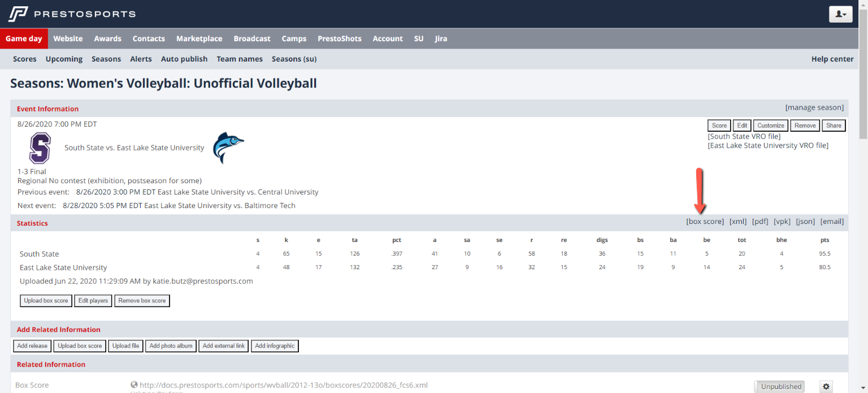Click the Add photo album button
868x393 pixels.
pyautogui.click(x=171, y=346)
